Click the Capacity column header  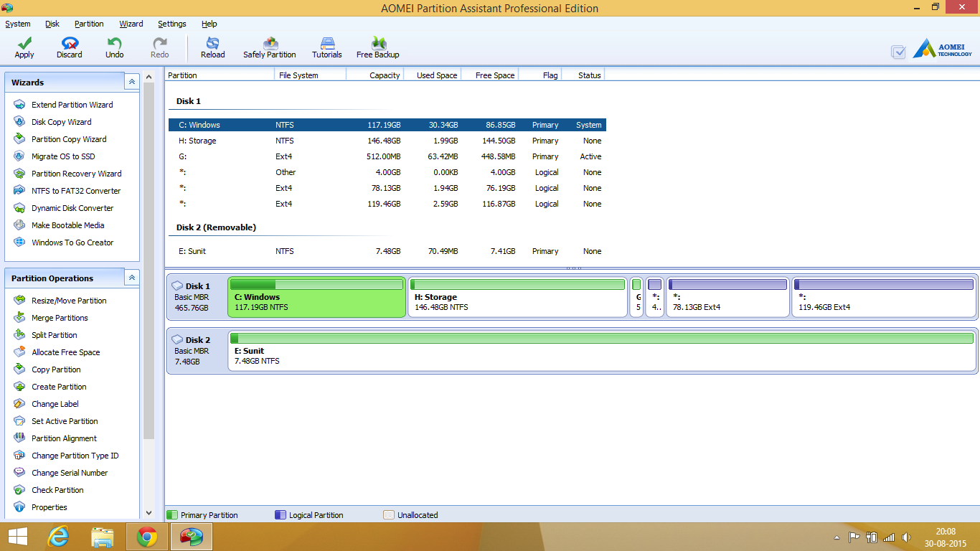[375, 75]
